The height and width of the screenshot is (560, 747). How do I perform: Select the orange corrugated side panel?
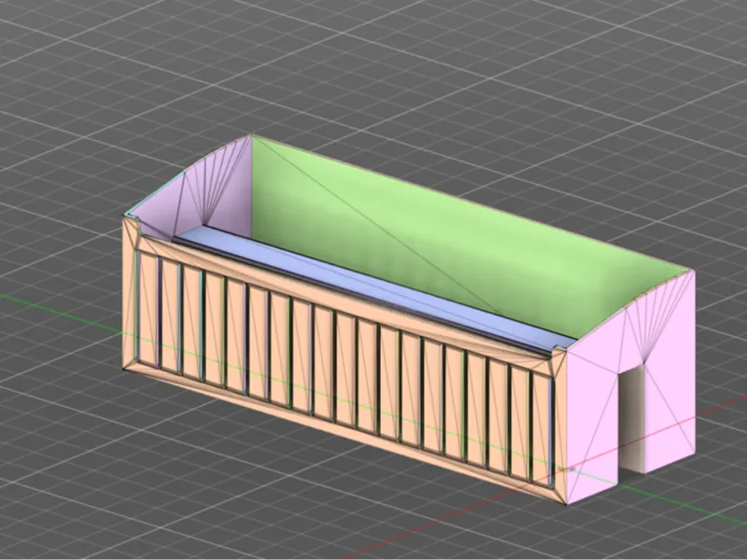tap(344, 359)
